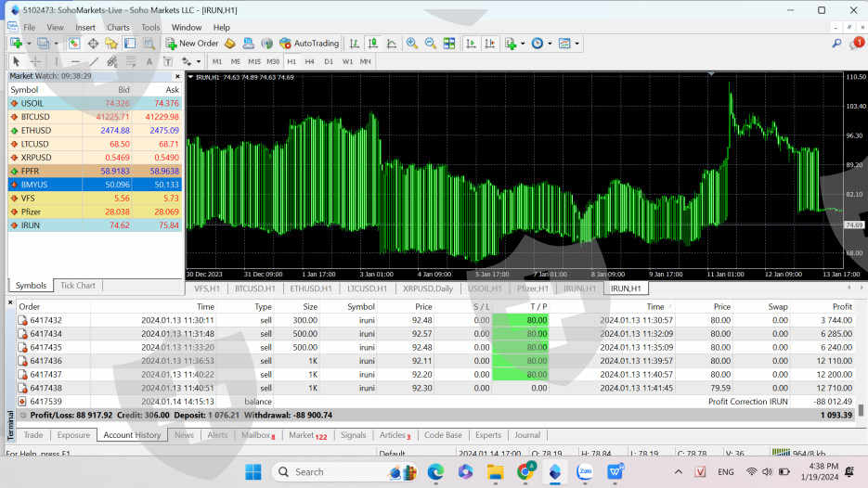The height and width of the screenshot is (488, 868).
Task: Toggle the Market Watch window icon
Action: (73, 44)
